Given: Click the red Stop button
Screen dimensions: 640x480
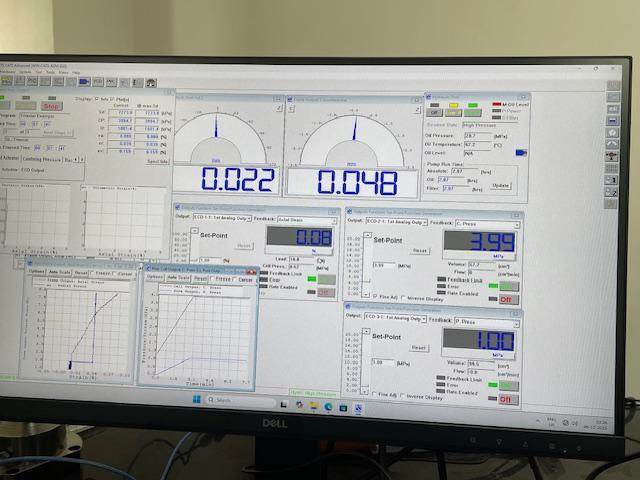Looking at the screenshot, I should pos(51,106).
